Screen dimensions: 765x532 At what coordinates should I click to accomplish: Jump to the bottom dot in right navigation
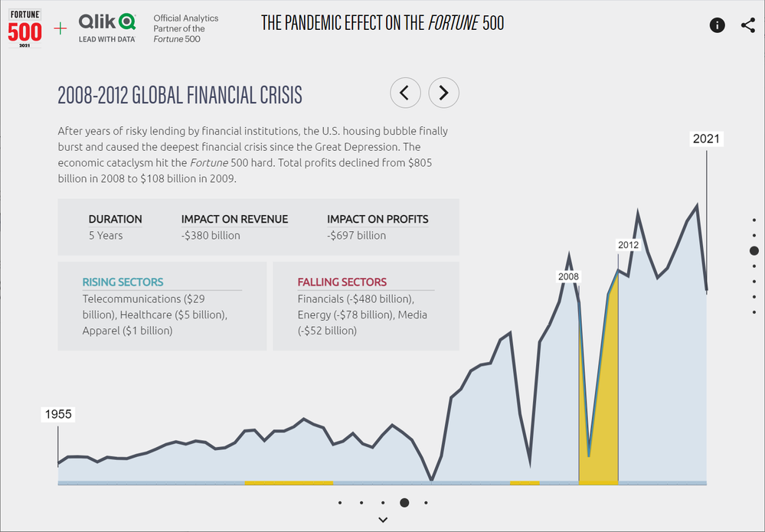[754, 312]
